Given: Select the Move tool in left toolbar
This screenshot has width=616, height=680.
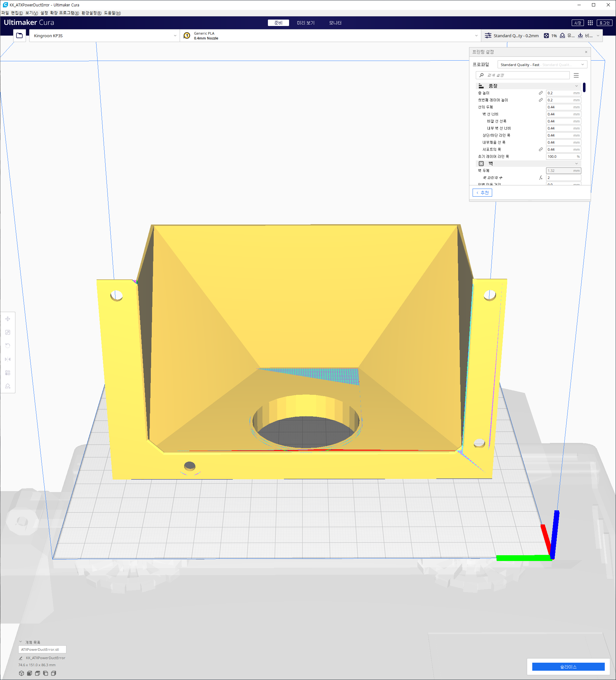Looking at the screenshot, I should pyautogui.click(x=8, y=319).
